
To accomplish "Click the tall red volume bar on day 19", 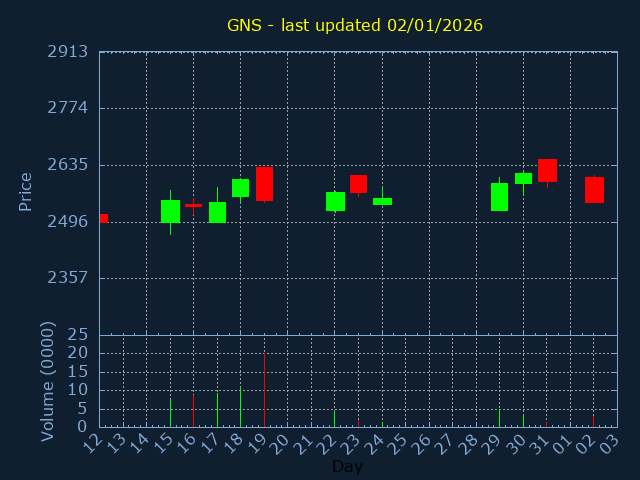I will [x=264, y=390].
